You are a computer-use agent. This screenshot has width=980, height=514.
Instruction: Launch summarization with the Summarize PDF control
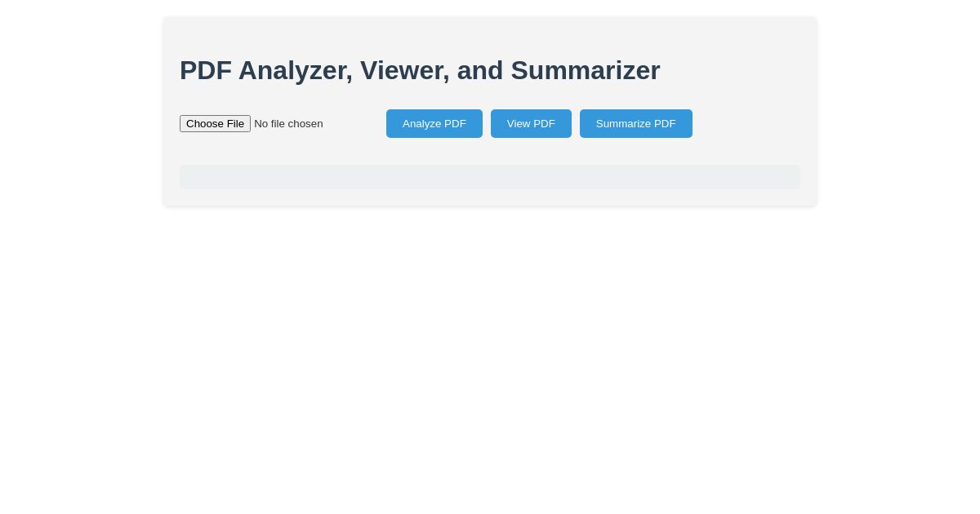click(x=635, y=123)
